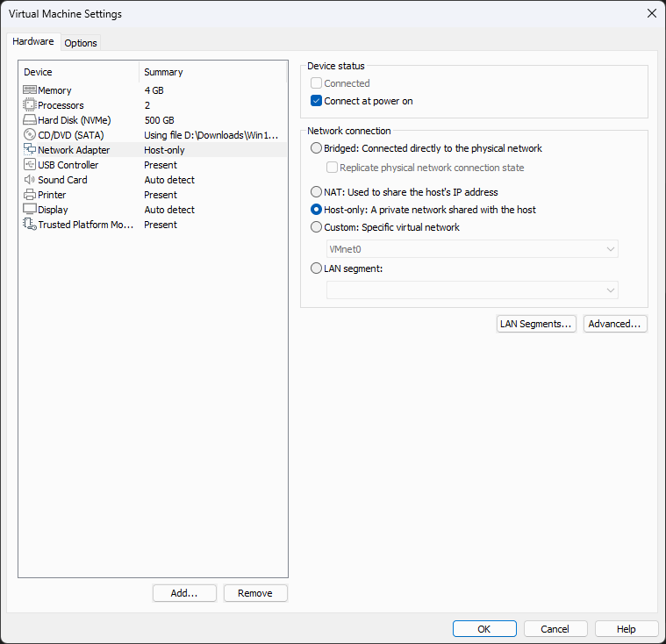Select the Processors row label
Image resolution: width=666 pixels, height=644 pixels.
point(61,105)
